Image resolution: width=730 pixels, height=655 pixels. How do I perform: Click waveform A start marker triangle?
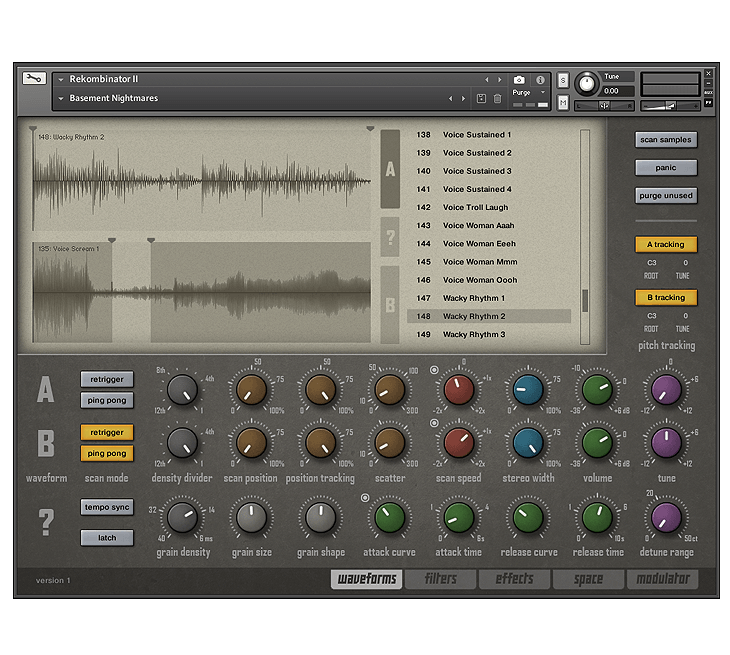[x=33, y=128]
